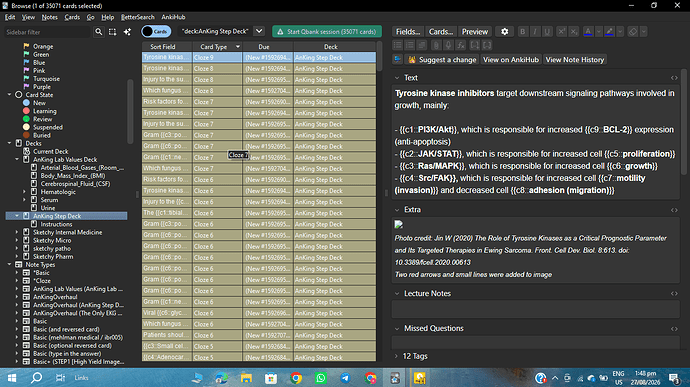Open File Explorer from the taskbar
The height and width of the screenshot is (387, 690).
coord(246,378)
